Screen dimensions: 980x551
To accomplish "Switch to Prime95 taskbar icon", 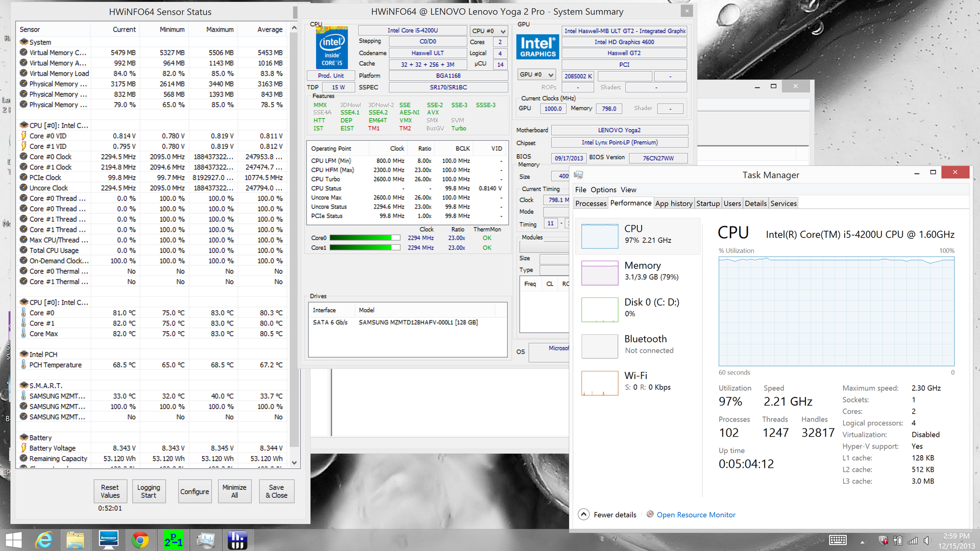I will 173,540.
